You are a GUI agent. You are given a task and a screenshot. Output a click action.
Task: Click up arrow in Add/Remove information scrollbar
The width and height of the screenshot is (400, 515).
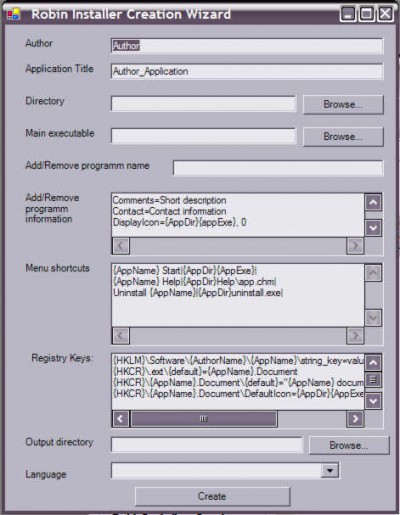click(373, 202)
